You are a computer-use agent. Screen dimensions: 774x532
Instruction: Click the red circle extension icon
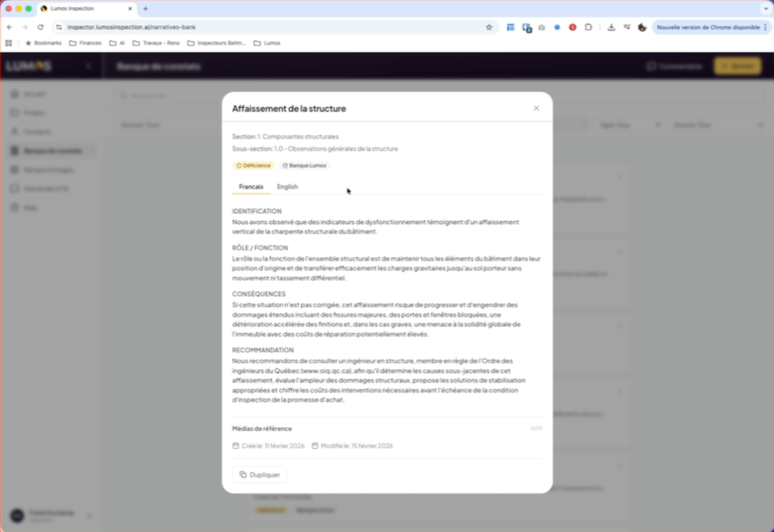[573, 27]
